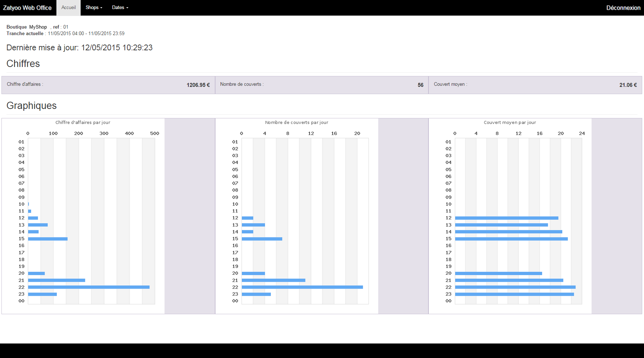
Task: Open the Accueil tab
Action: [x=68, y=8]
